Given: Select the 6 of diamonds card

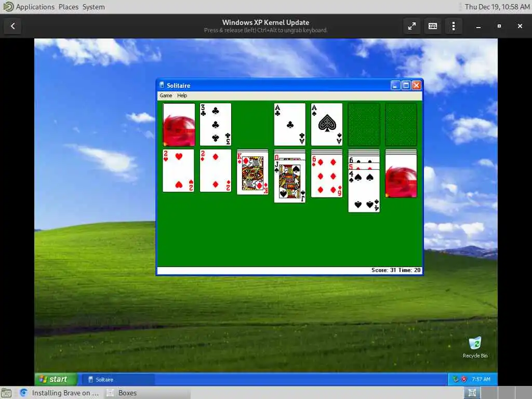Looking at the screenshot, I should tap(327, 176).
